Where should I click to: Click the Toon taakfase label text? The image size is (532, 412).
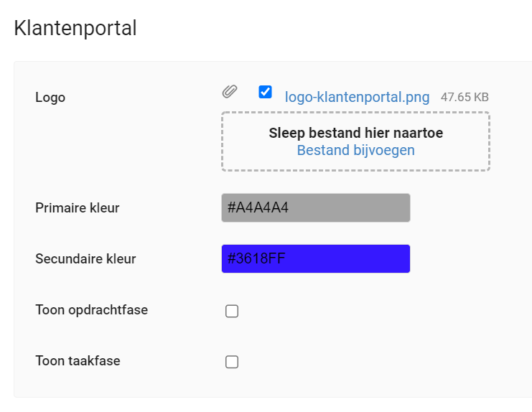click(78, 361)
